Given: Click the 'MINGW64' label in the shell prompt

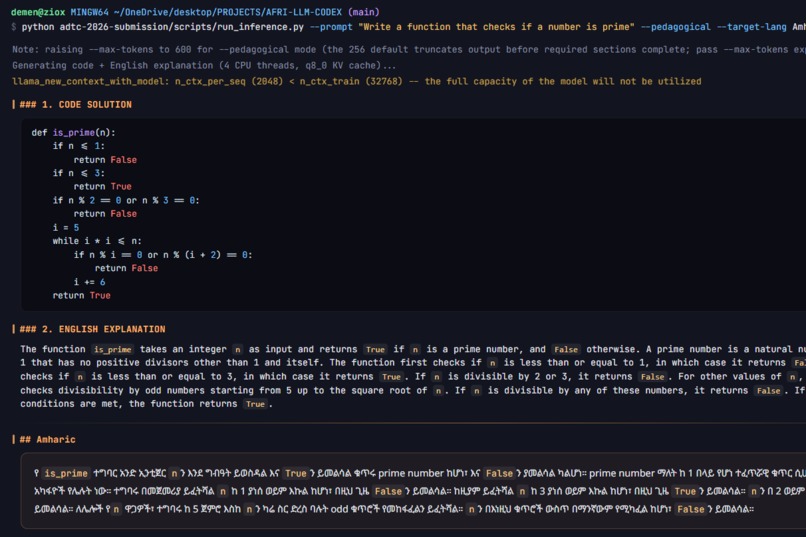Looking at the screenshot, I should [89, 12].
